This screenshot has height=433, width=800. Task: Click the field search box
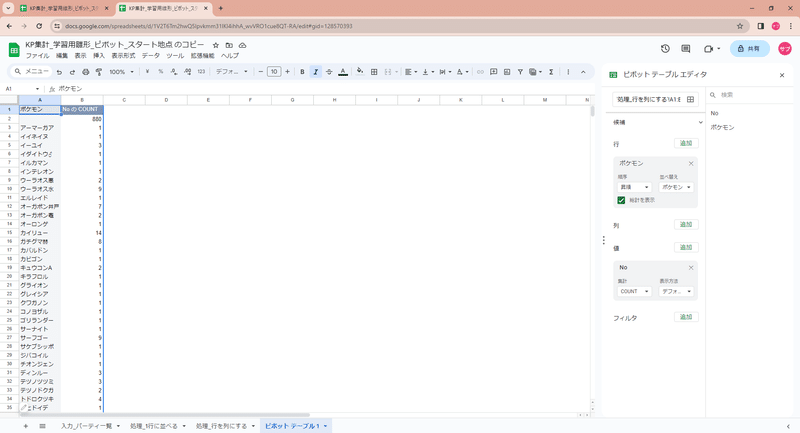[748, 95]
